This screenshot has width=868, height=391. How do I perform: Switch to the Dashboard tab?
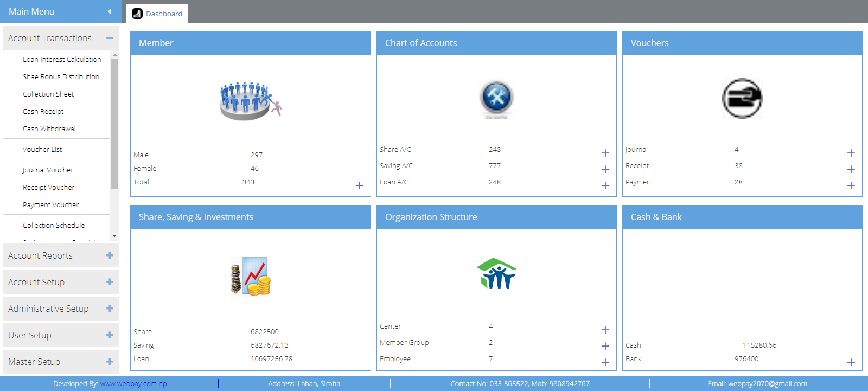pyautogui.click(x=157, y=14)
